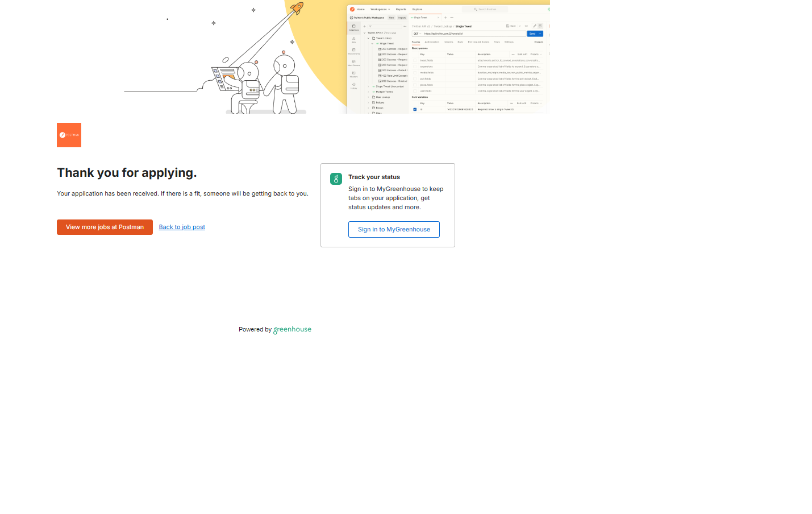812x514 pixels.
Task: Open the Workspaces dropdown in the banner
Action: point(380,9)
